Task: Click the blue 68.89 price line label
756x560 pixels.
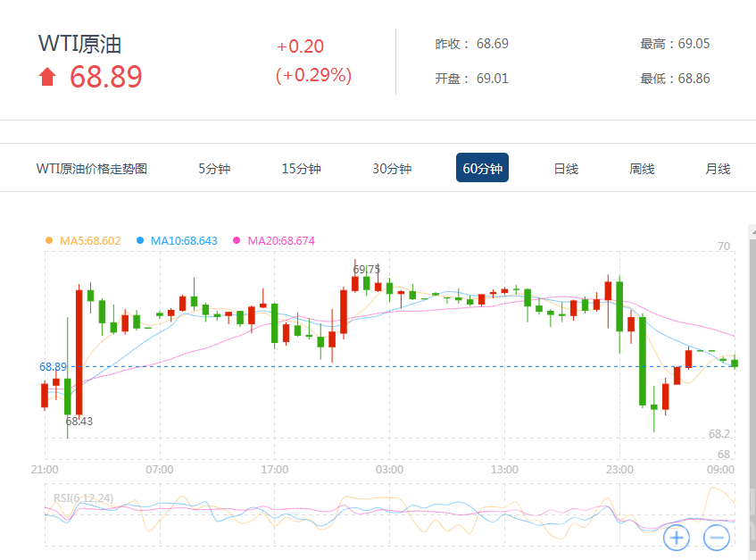Action: tap(53, 366)
